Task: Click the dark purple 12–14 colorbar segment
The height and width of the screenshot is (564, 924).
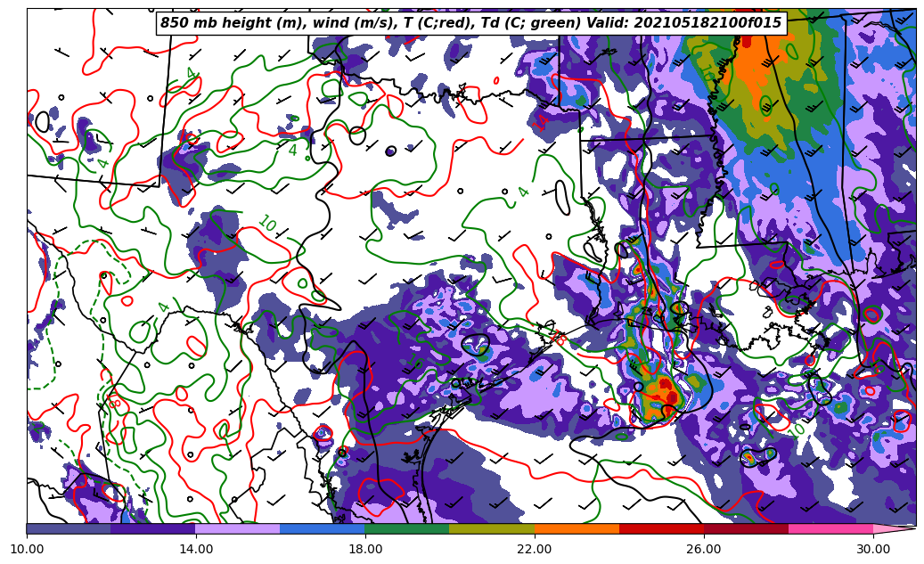Action: [x=153, y=528]
